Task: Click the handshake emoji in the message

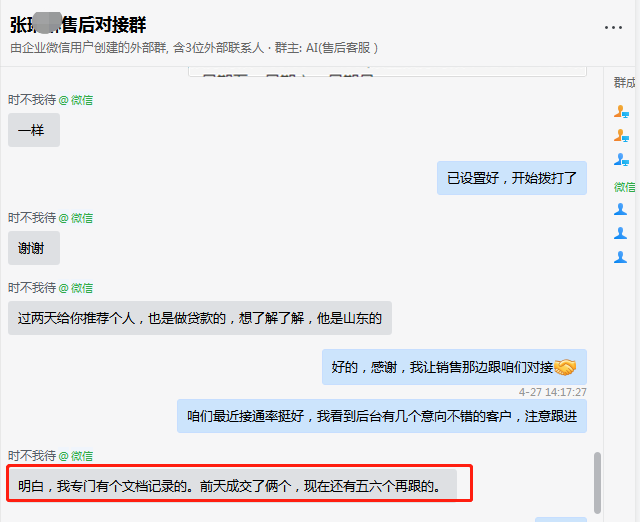Action: [565, 367]
